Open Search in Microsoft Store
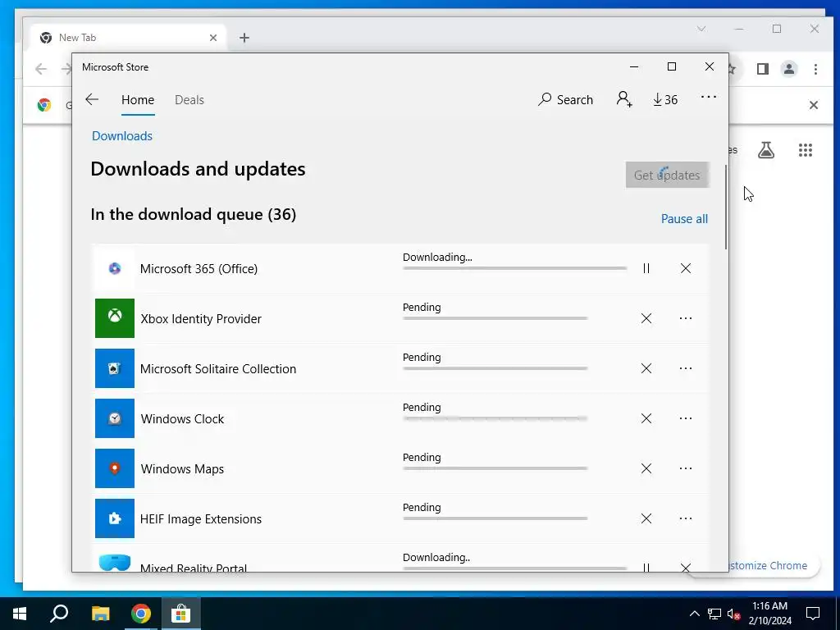The height and width of the screenshot is (630, 840). pos(566,99)
